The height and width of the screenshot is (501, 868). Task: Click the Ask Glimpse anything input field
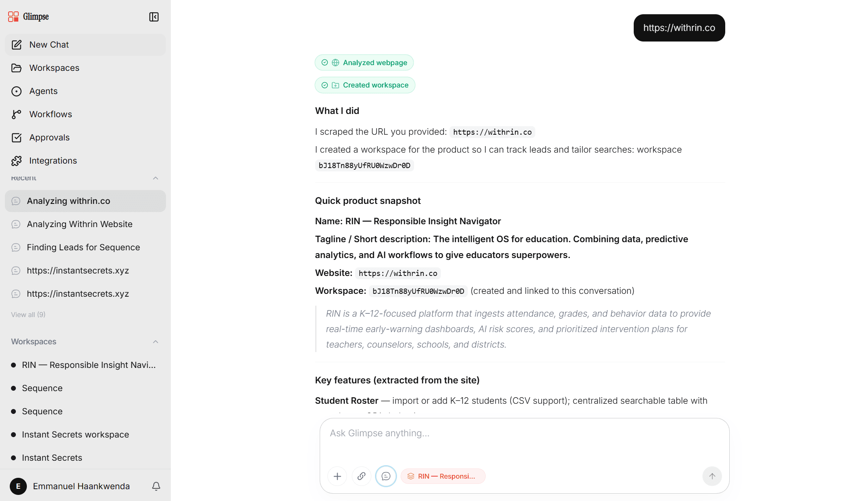(488, 433)
